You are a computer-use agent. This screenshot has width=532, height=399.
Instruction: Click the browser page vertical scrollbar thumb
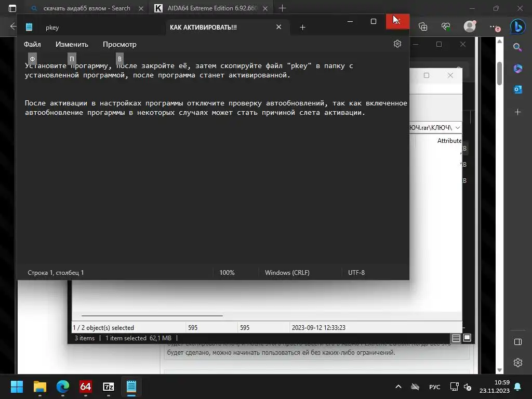click(499, 73)
